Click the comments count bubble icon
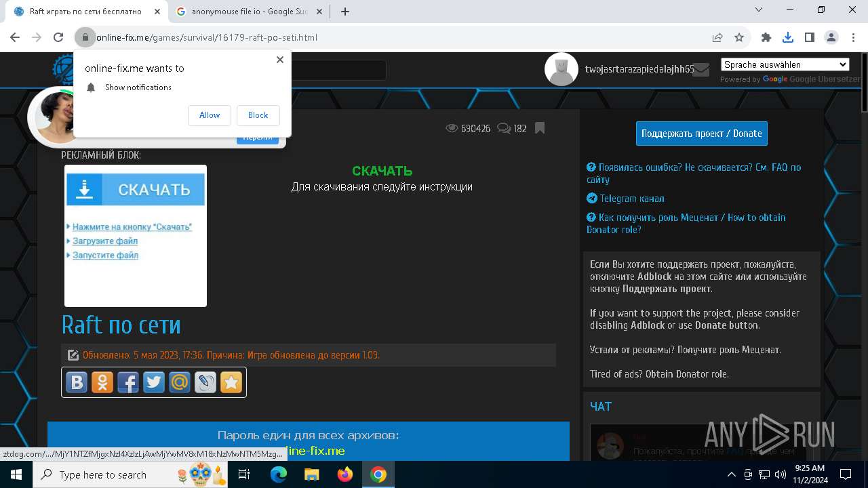The height and width of the screenshot is (488, 868). (505, 128)
